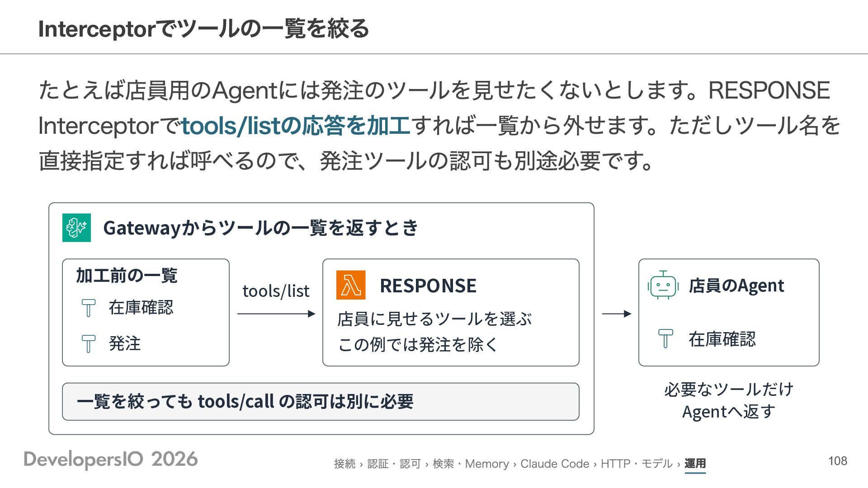Click the arrow pointing to 店員のAgent box
868x488 pixels.
click(617, 314)
